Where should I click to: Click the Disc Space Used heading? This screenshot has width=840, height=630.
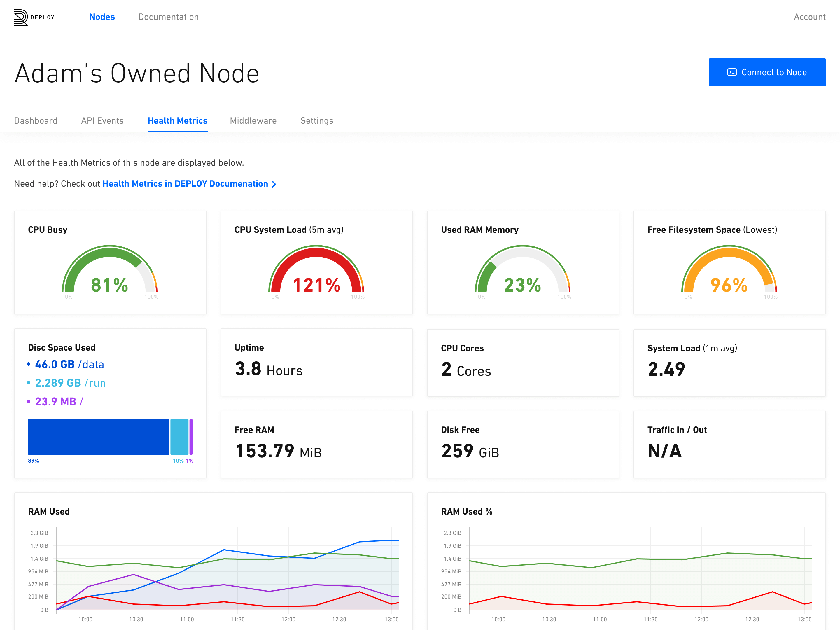click(x=62, y=347)
